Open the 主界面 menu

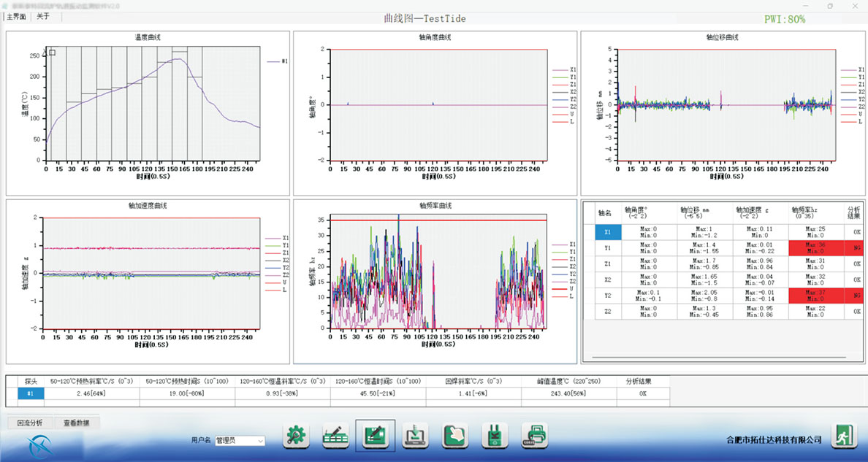click(x=16, y=17)
